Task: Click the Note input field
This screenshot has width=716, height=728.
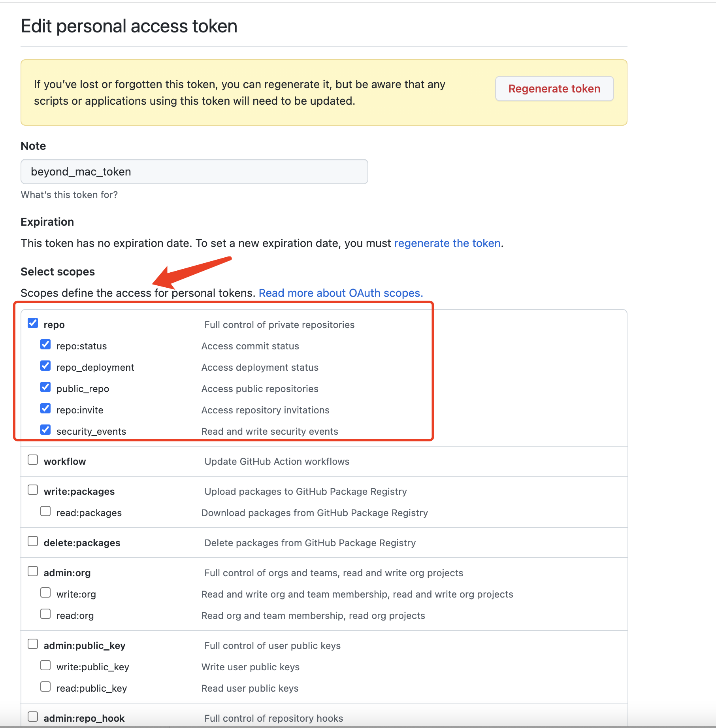Action: (x=194, y=172)
